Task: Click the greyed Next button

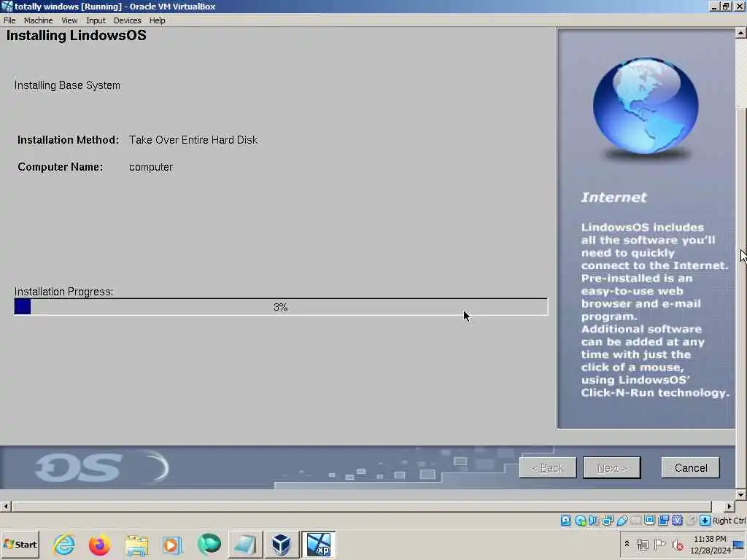Action: point(612,467)
